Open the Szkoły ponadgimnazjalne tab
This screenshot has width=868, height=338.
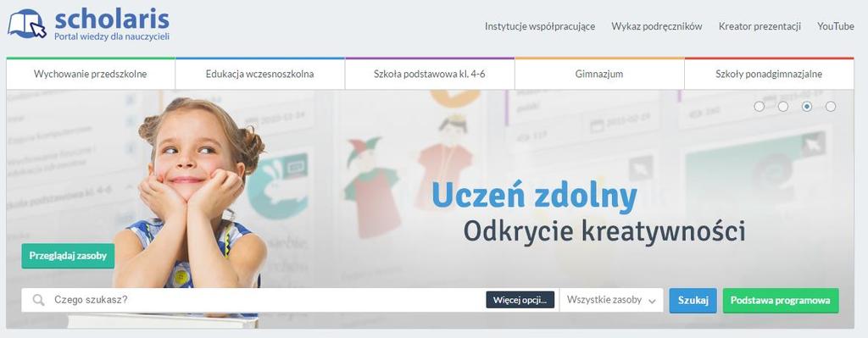(x=769, y=74)
